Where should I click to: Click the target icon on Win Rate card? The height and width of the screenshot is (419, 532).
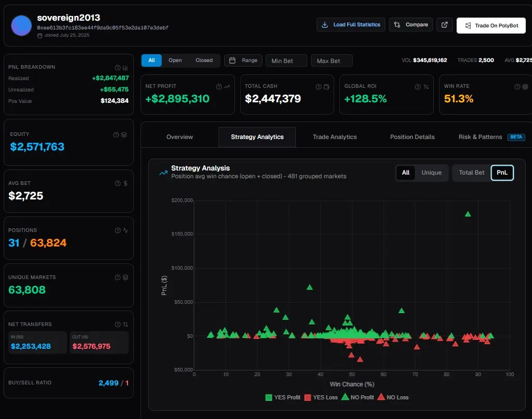[x=525, y=87]
